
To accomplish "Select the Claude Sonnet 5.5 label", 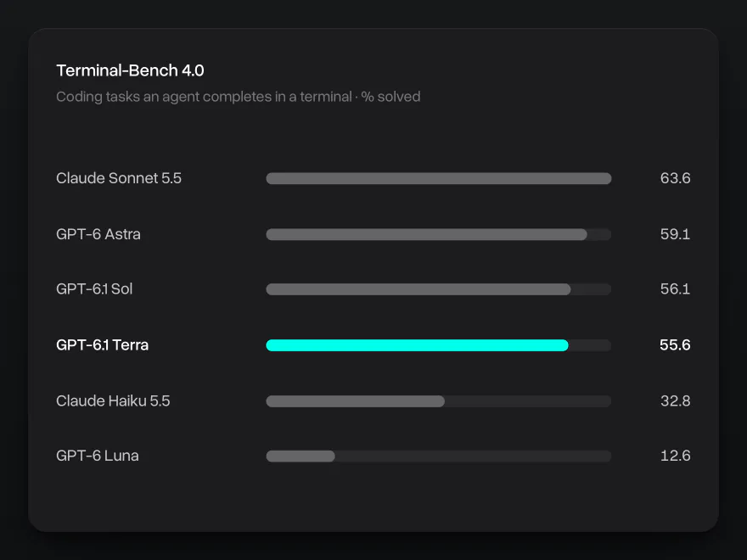I will pos(119,178).
